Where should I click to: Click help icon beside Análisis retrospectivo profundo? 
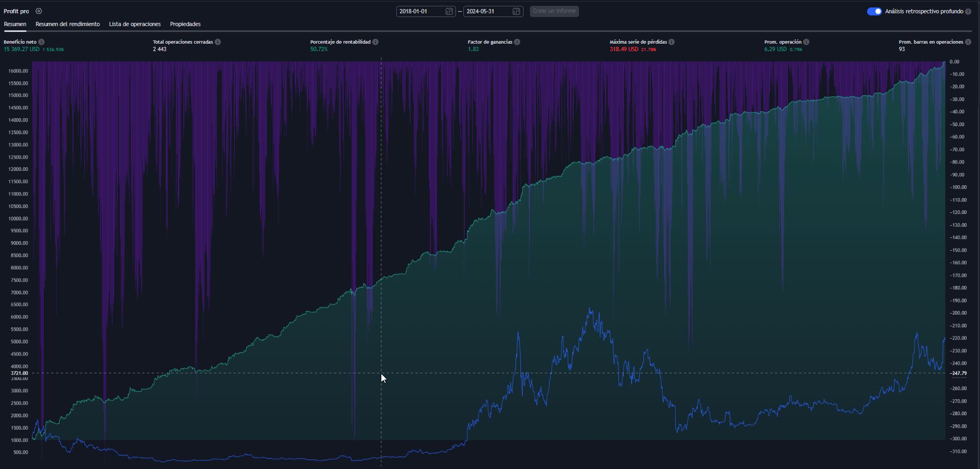pos(968,11)
